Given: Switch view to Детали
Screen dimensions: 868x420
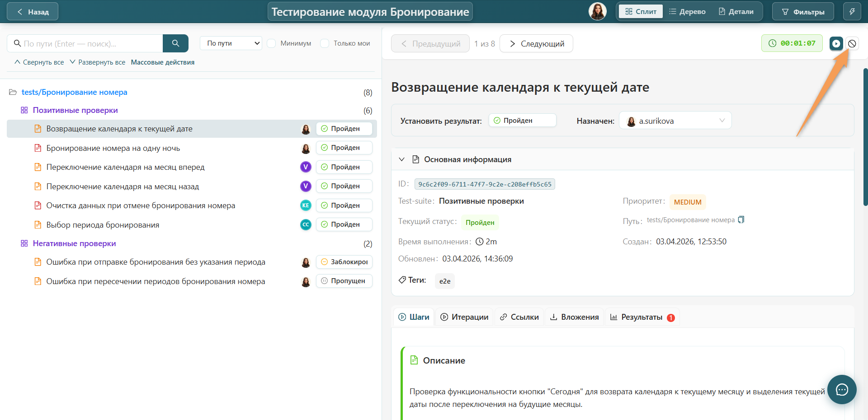Looking at the screenshot, I should coord(736,12).
